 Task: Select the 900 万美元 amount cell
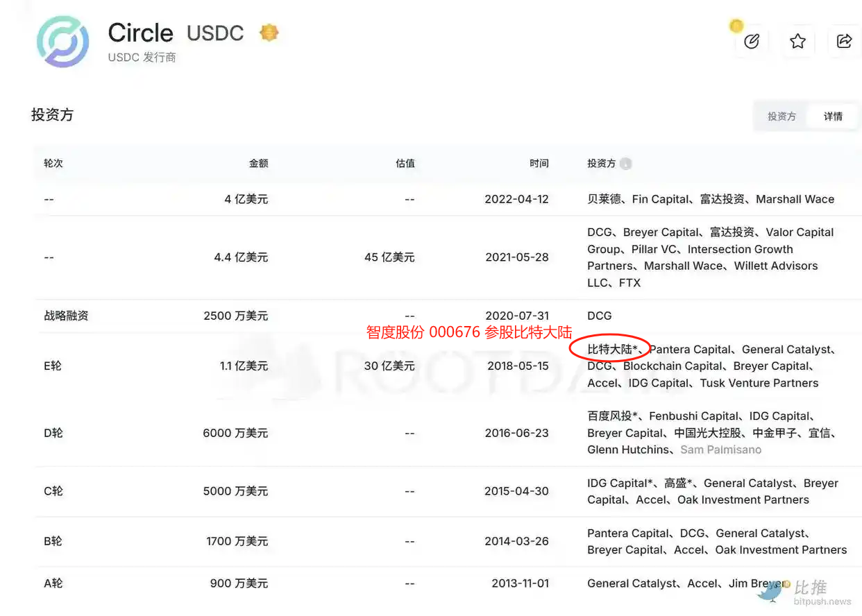click(239, 583)
